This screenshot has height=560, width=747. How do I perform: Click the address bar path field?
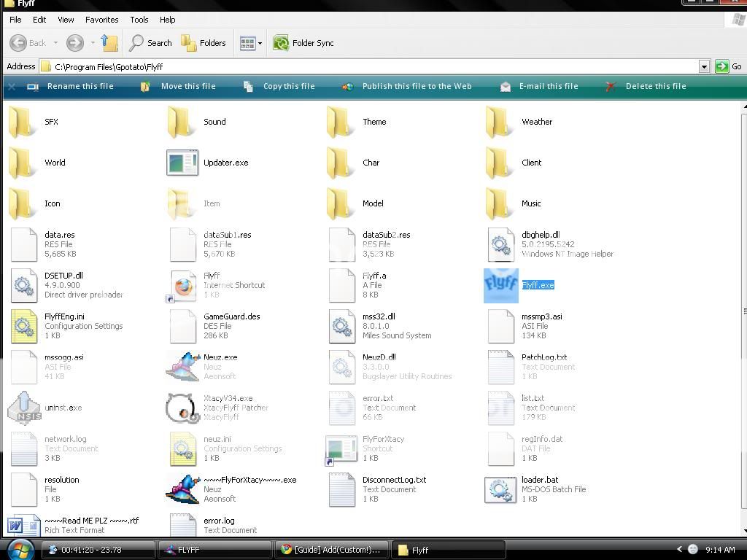click(365, 66)
